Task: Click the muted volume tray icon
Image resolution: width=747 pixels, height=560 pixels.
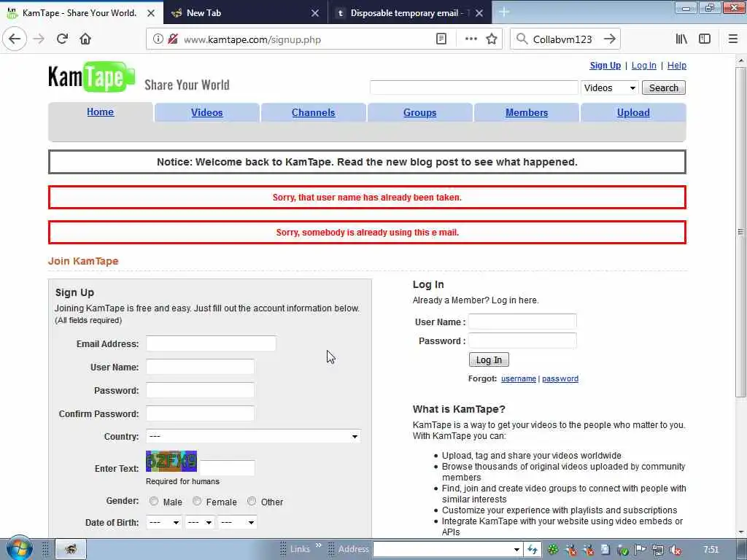Action: pos(675,550)
